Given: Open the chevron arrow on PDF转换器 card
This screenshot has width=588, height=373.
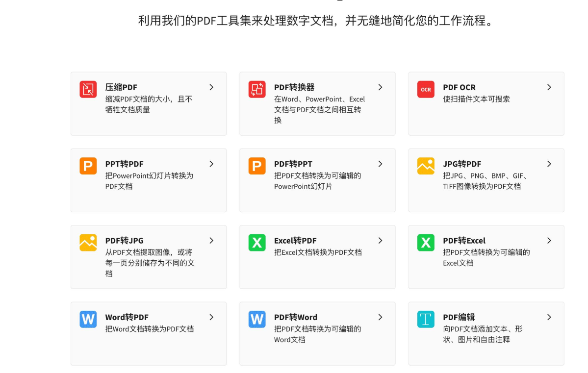Looking at the screenshot, I should [380, 87].
